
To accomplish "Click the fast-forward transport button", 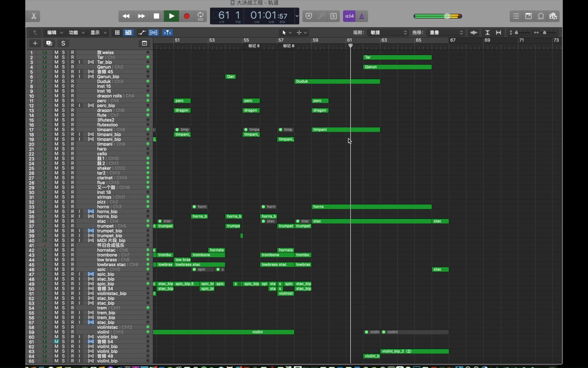I will tap(141, 16).
